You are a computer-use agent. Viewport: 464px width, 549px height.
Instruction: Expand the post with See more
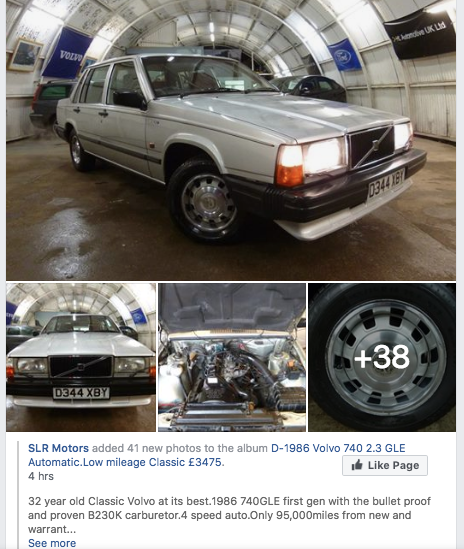tap(52, 543)
